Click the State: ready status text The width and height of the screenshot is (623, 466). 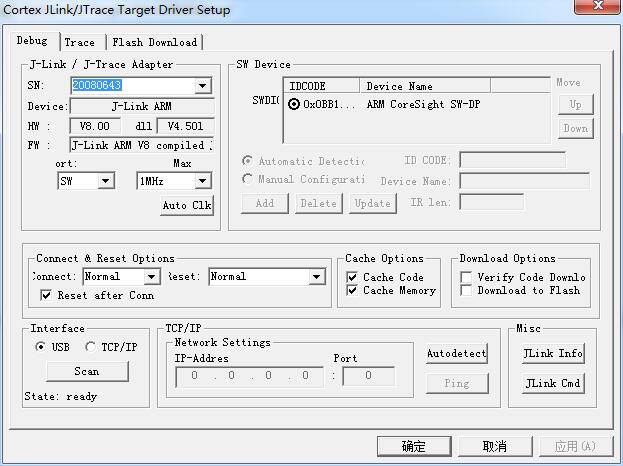tap(61, 396)
